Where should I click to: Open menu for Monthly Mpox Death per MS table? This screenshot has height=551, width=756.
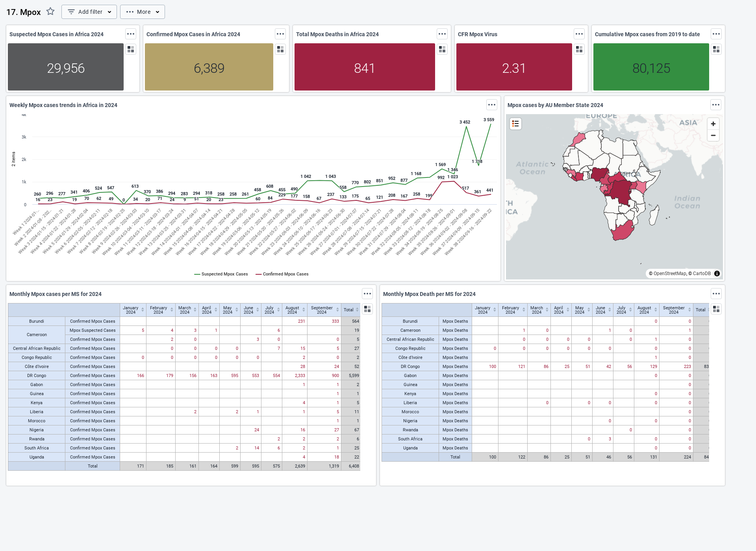716,294
